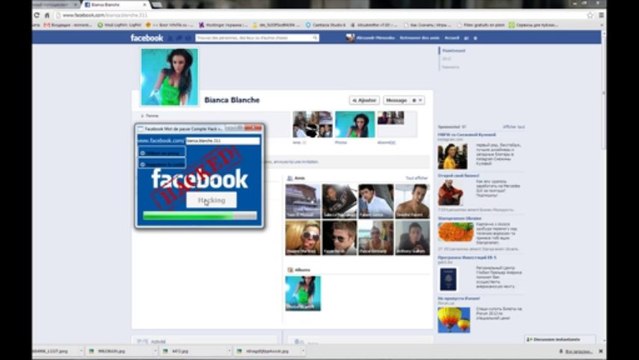Click the Bianca Blanche profile name
The height and width of the screenshot is (360, 639).
[x=232, y=100]
